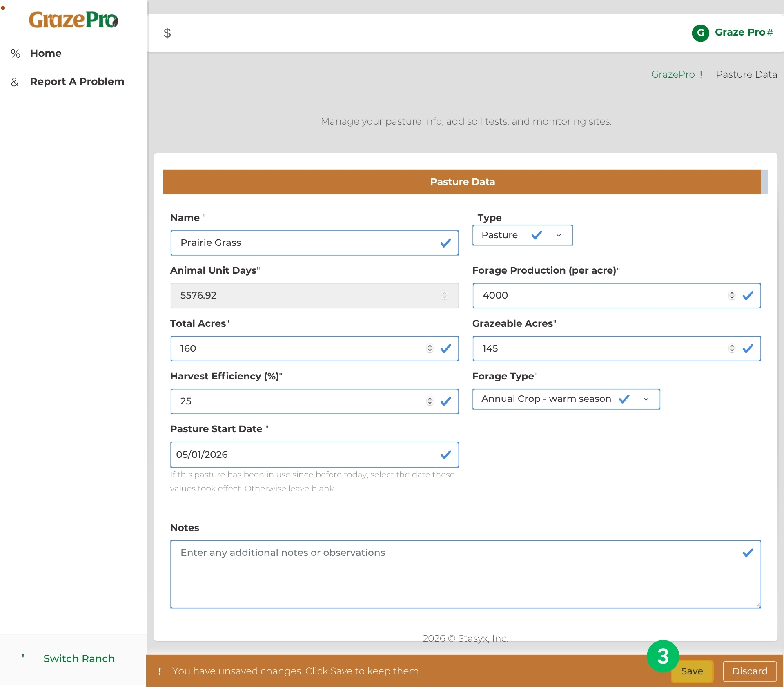Click the Report A Problem icon
The image size is (784, 687).
coord(15,82)
